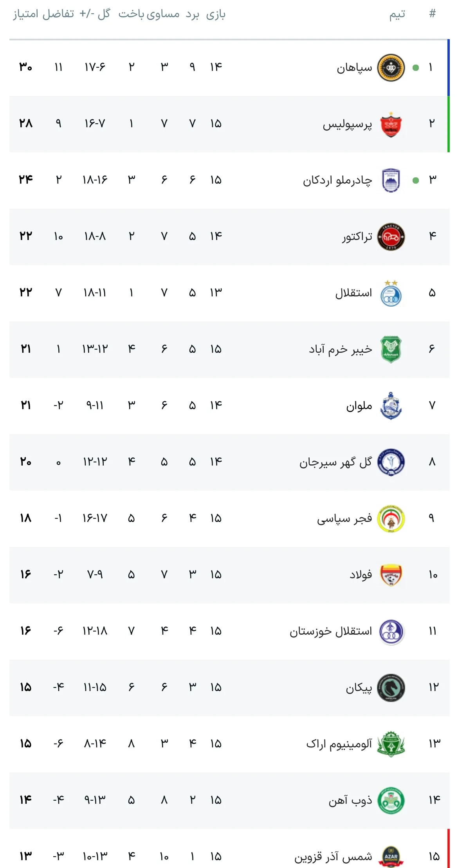Open the Foolad club crest

391,575
